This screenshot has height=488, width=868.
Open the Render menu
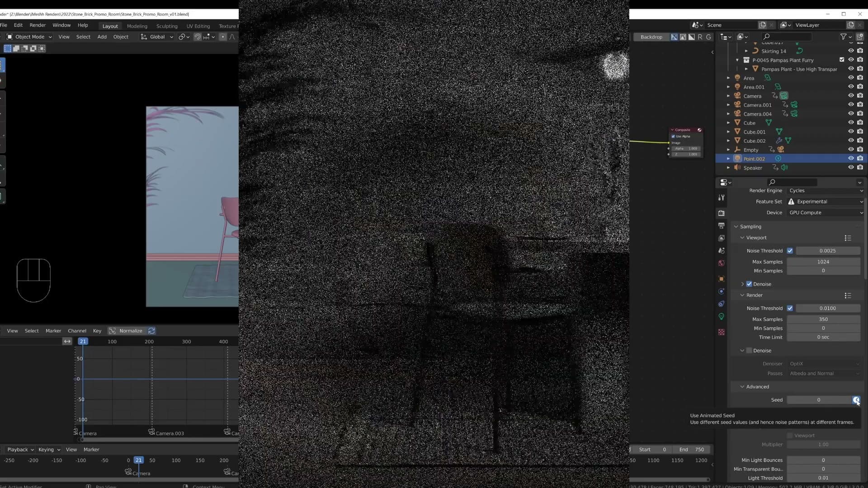pos(38,25)
